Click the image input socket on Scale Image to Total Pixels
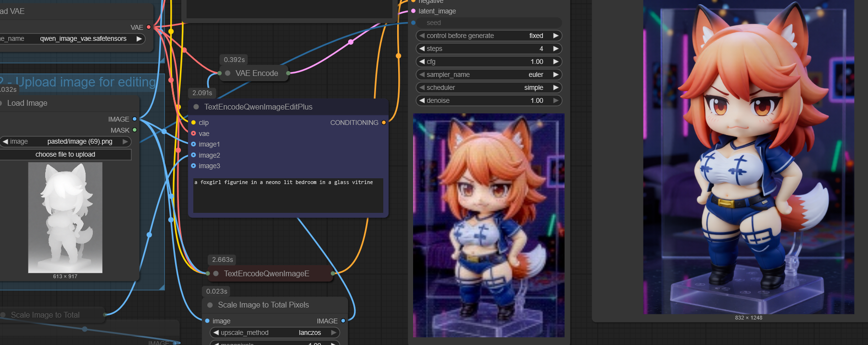868x345 pixels. click(207, 320)
